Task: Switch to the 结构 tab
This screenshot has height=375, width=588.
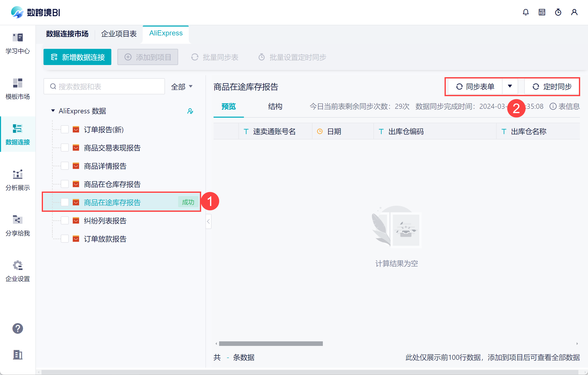Action: tap(275, 107)
